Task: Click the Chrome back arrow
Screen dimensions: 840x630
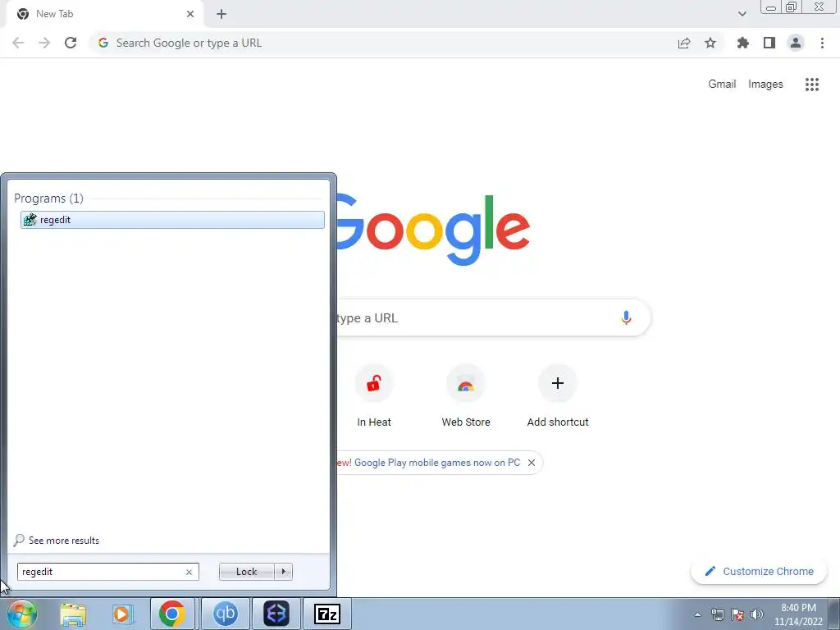Action: click(18, 43)
